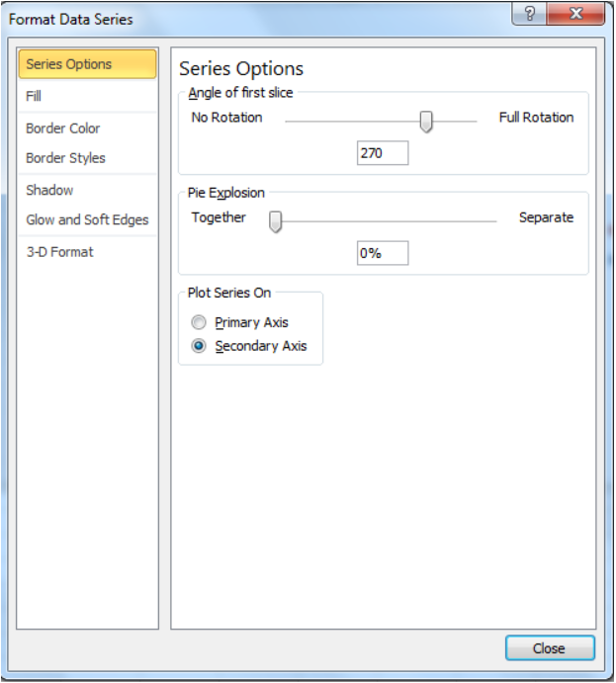Click the Pie Explosion slider thumb
616x683 pixels.
275,221
